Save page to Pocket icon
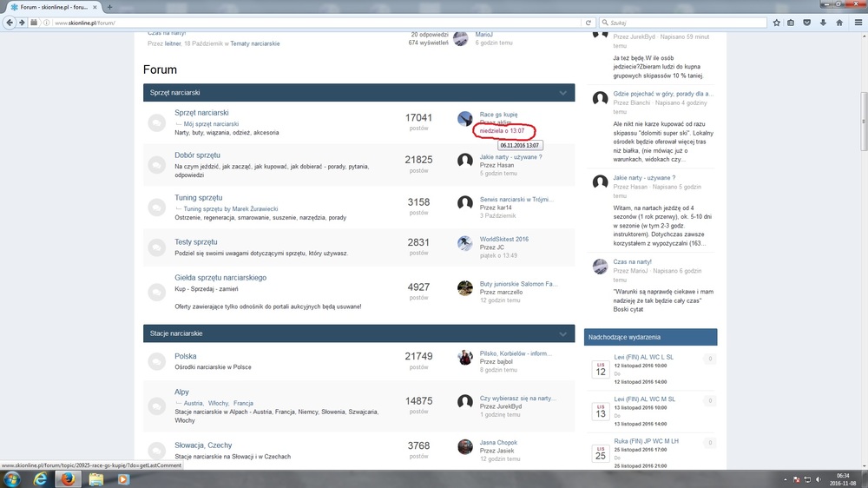The width and height of the screenshot is (868, 488). [x=807, y=23]
